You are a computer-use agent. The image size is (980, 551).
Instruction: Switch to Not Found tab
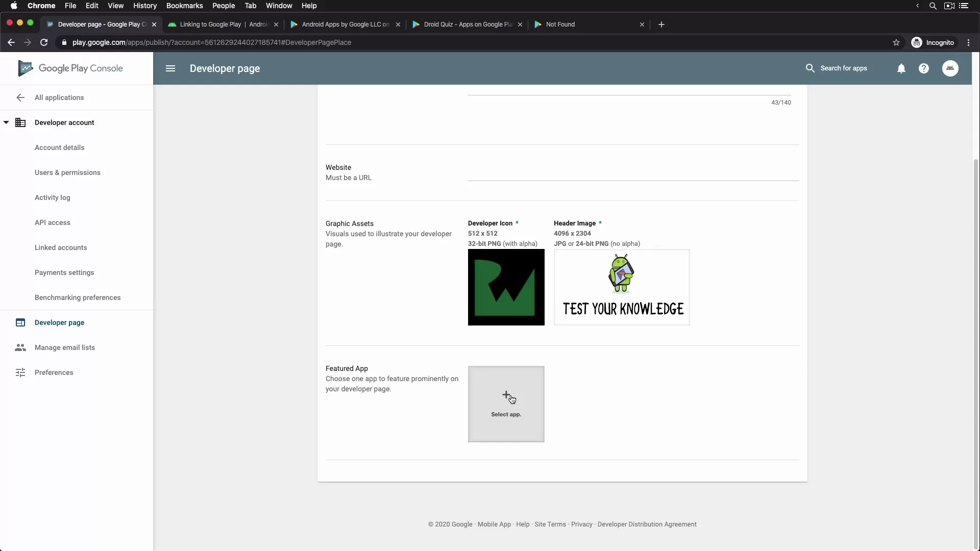coord(590,24)
